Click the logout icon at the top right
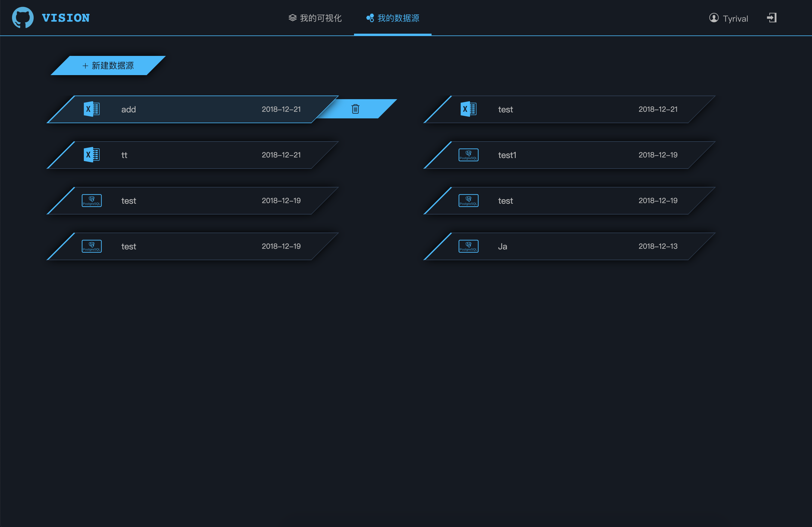 pos(771,18)
